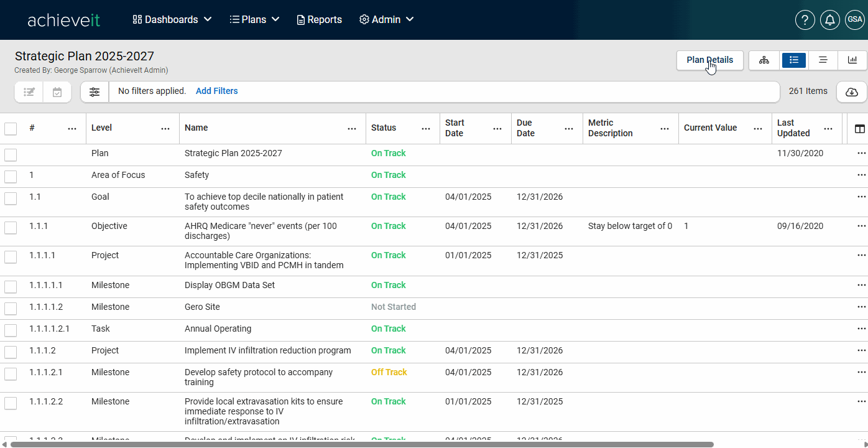Open the Name column options menu
The width and height of the screenshot is (868, 448).
[352, 129]
